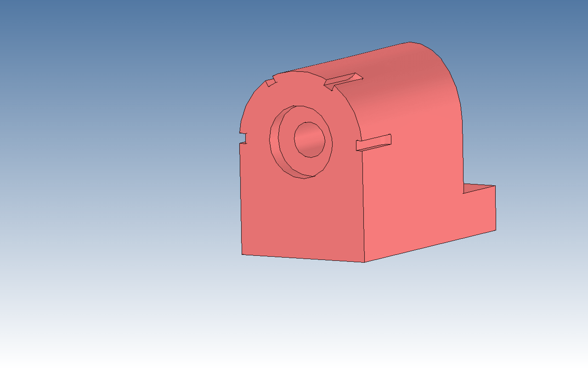Image resolution: width=588 pixels, height=368 pixels.
Task: Click the rectangular key on the right side
Action: coord(373,143)
